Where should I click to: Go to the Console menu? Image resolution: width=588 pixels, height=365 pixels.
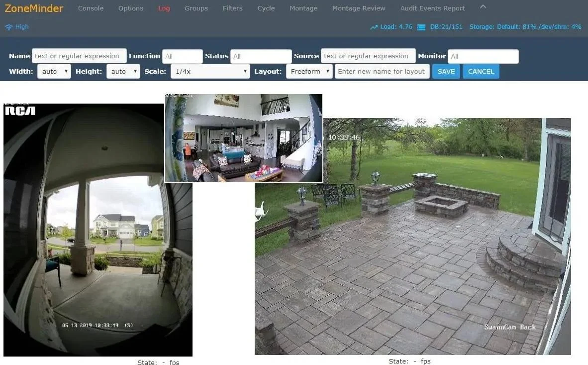click(91, 8)
